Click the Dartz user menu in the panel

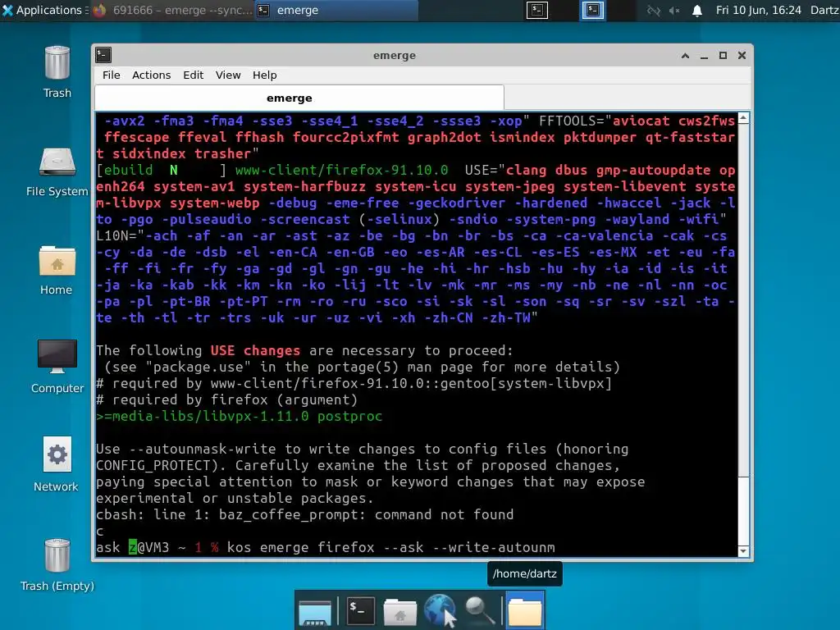[x=824, y=10]
